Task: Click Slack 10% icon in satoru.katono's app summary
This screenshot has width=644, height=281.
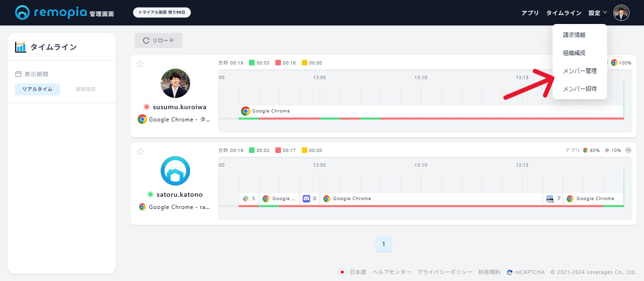Action: [x=608, y=151]
